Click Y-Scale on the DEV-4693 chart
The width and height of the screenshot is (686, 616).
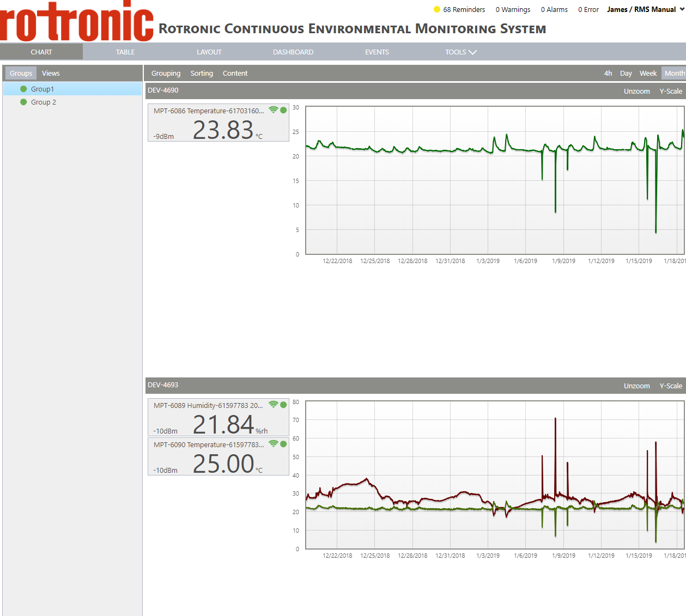[x=671, y=386]
